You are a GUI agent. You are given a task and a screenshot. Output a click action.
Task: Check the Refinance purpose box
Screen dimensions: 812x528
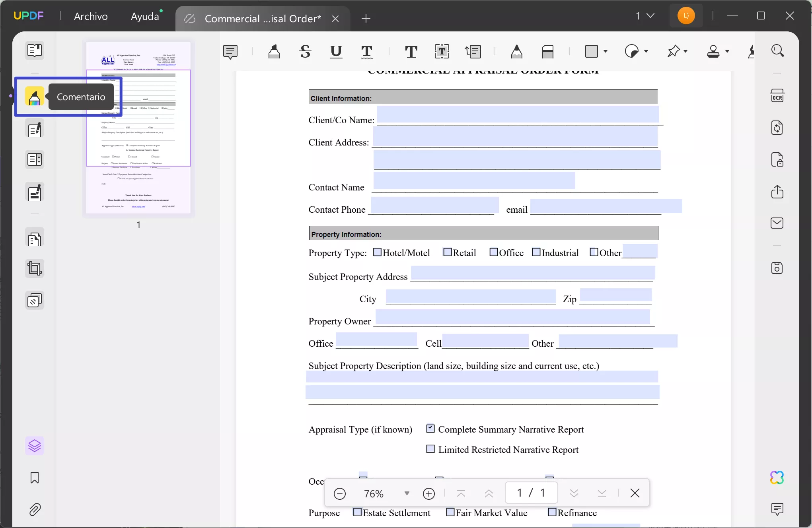point(552,512)
